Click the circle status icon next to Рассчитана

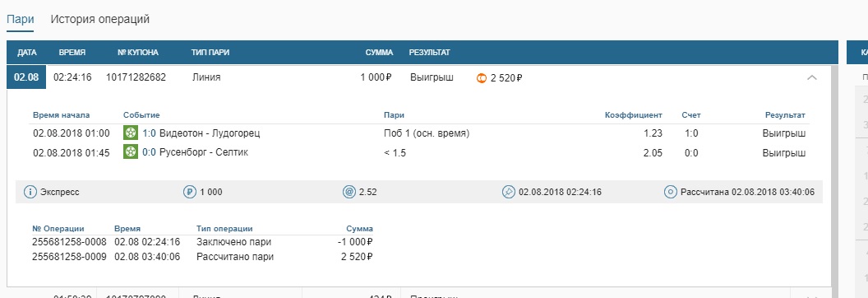(671, 192)
